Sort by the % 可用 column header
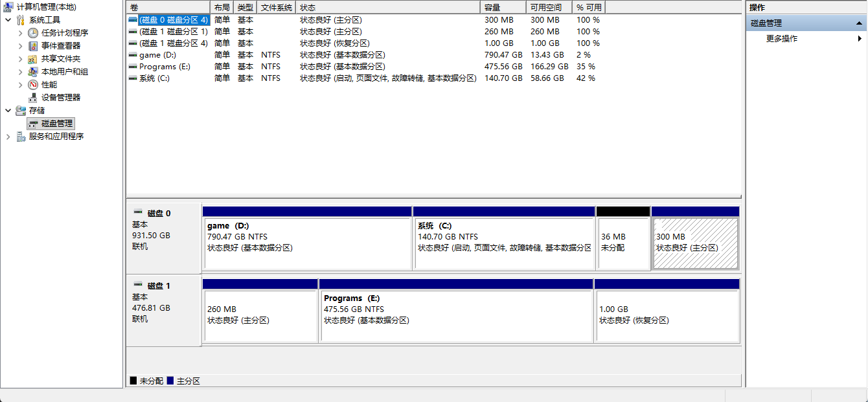This screenshot has height=402, width=868. [x=589, y=7]
